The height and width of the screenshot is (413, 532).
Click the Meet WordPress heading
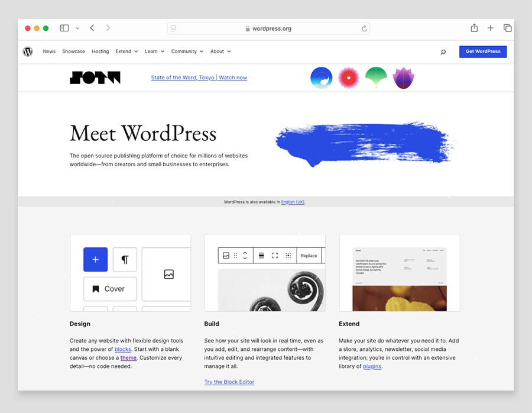143,133
